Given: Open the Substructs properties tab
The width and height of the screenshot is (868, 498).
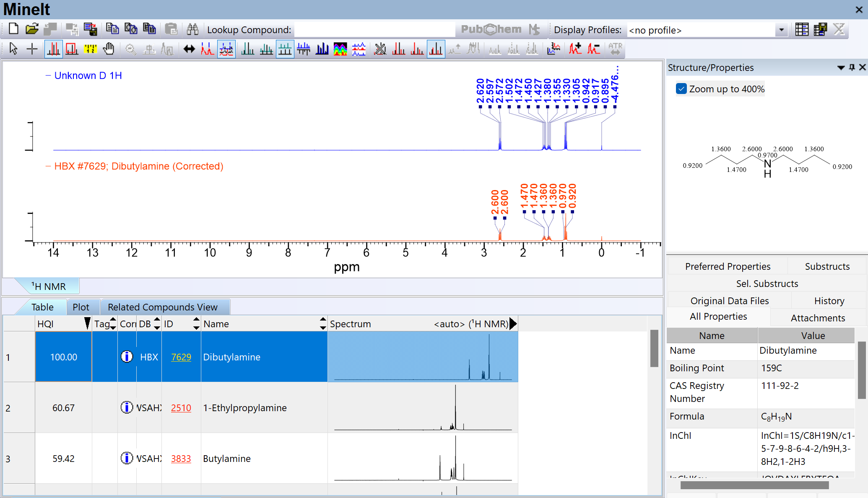Looking at the screenshot, I should coord(827,266).
